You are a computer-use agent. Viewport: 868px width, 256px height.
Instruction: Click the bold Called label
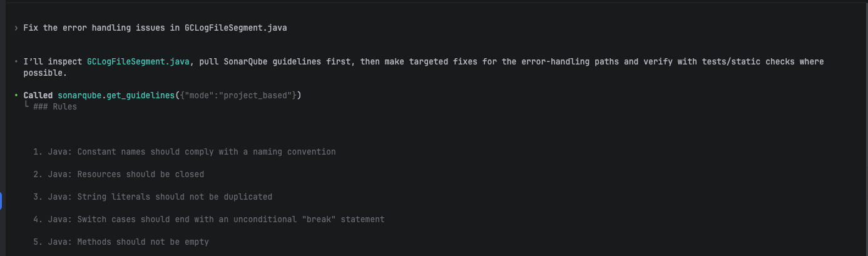38,95
